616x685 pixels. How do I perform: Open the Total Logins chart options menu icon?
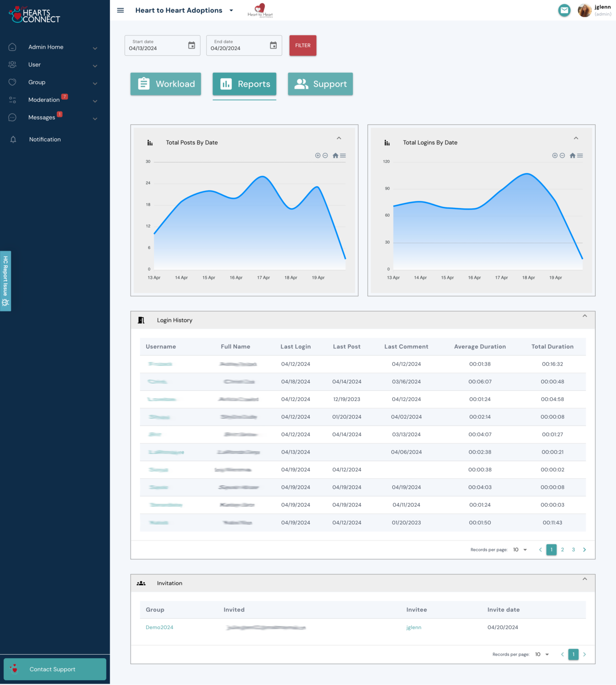(x=580, y=155)
